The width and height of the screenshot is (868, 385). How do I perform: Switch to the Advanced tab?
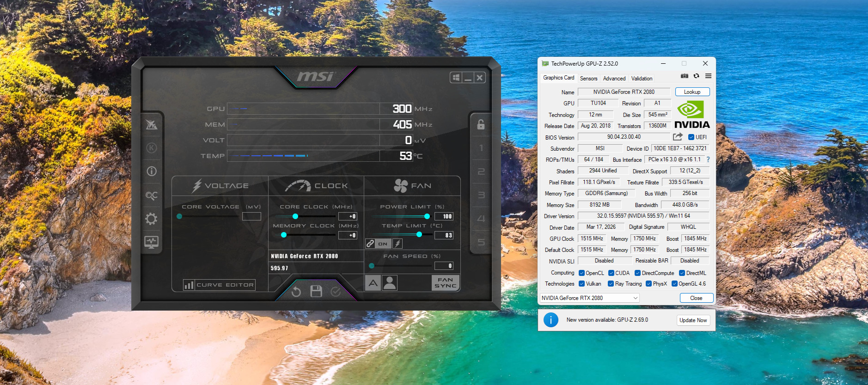tap(614, 79)
